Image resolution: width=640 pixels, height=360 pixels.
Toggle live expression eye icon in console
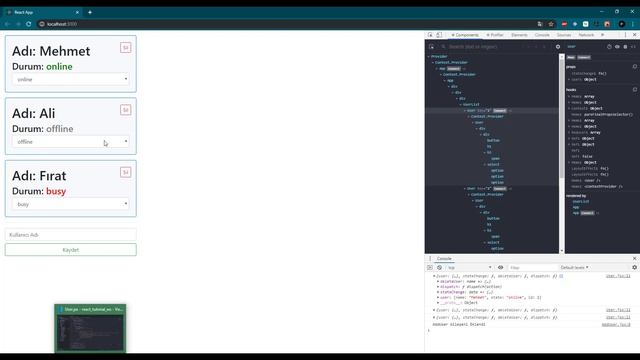(500, 267)
